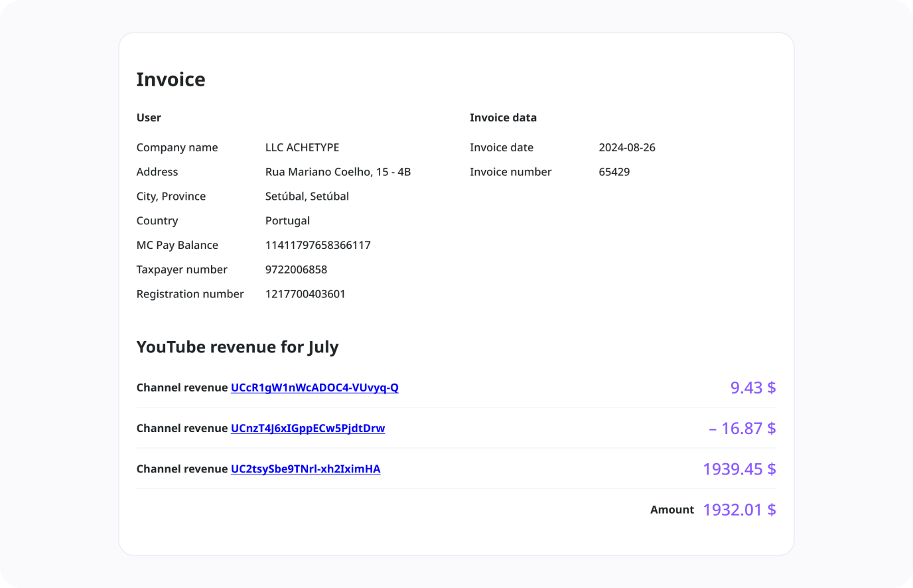Click the country value Portugal
Screen dimensions: 913x588
click(x=287, y=221)
